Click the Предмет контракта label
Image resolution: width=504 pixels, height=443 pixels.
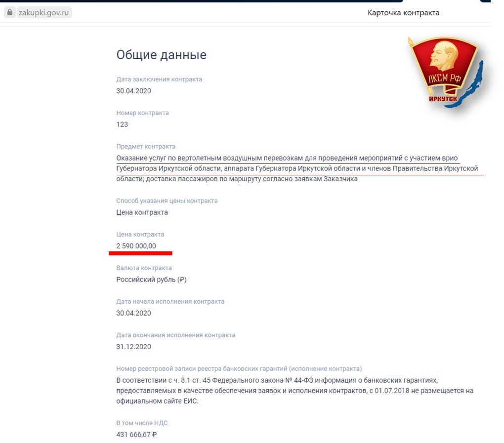coord(146,147)
